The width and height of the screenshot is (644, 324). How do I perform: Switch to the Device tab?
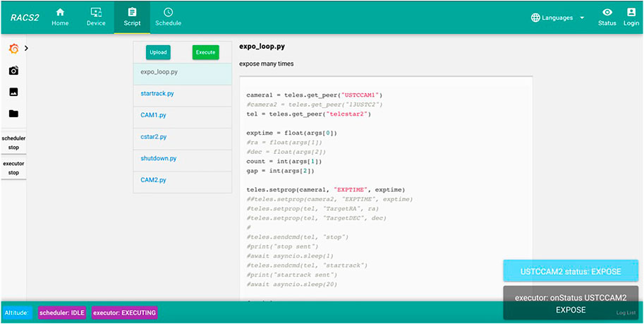96,17
